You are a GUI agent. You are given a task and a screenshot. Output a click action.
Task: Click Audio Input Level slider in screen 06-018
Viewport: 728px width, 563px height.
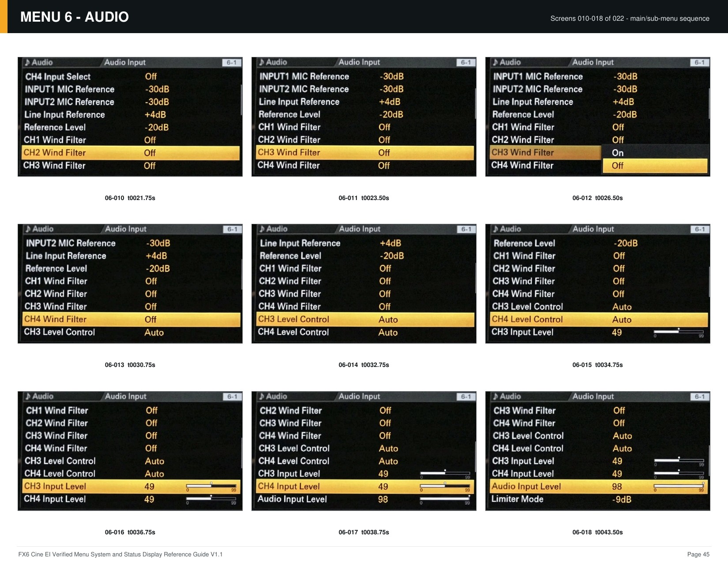click(x=679, y=486)
